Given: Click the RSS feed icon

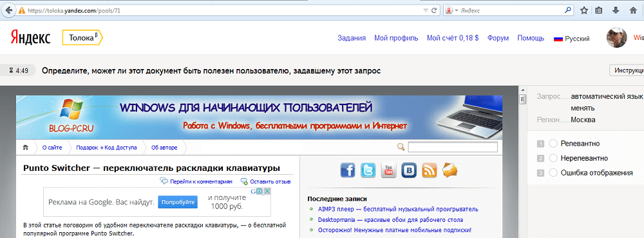Looking at the screenshot, I should click(x=430, y=170).
